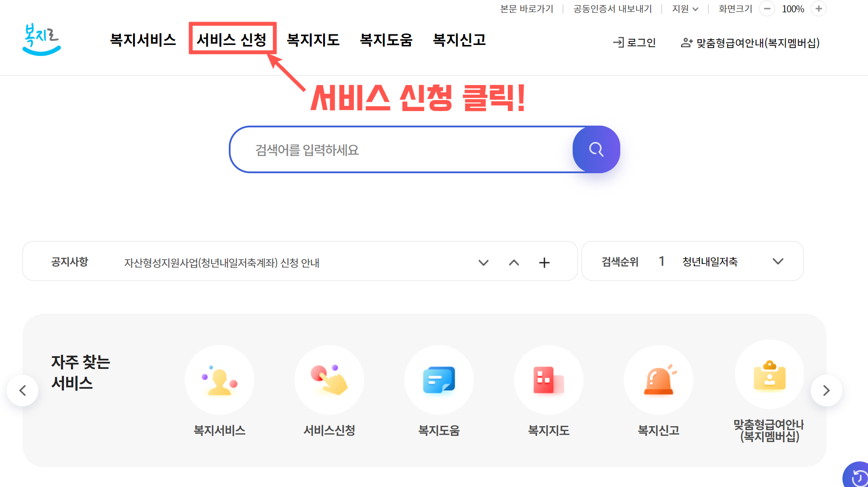Click the plus to see all notices
Viewport: 868px width, 487px height.
point(544,263)
